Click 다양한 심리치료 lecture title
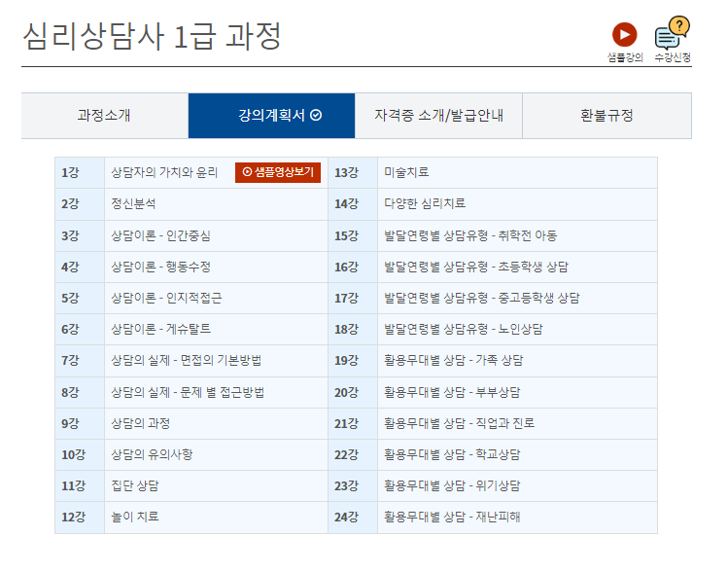Viewport: 728px width, 572px height. click(x=425, y=203)
